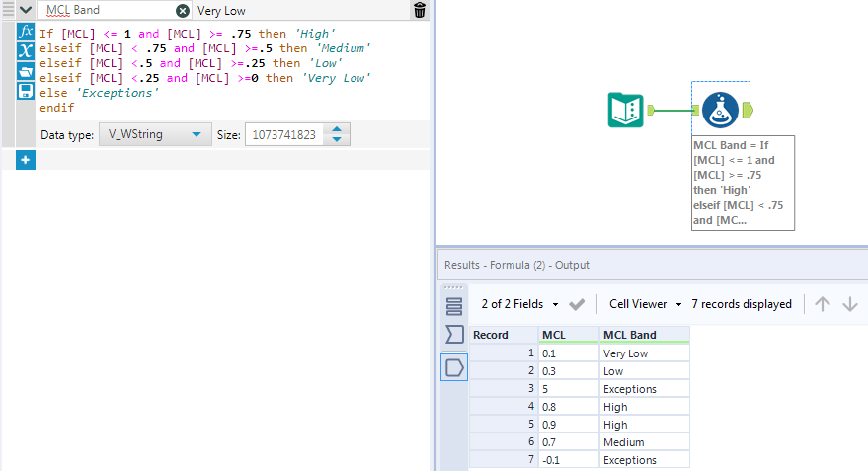This screenshot has width=868, height=471.
Task: Decrease the Size value with down arrow
Action: [x=337, y=139]
